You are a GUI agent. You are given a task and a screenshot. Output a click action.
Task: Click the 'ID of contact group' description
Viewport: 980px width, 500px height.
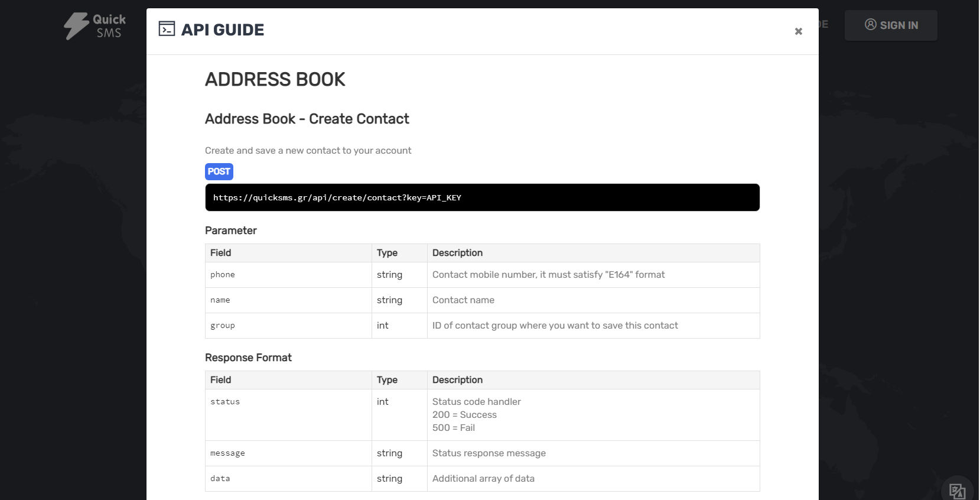(555, 326)
